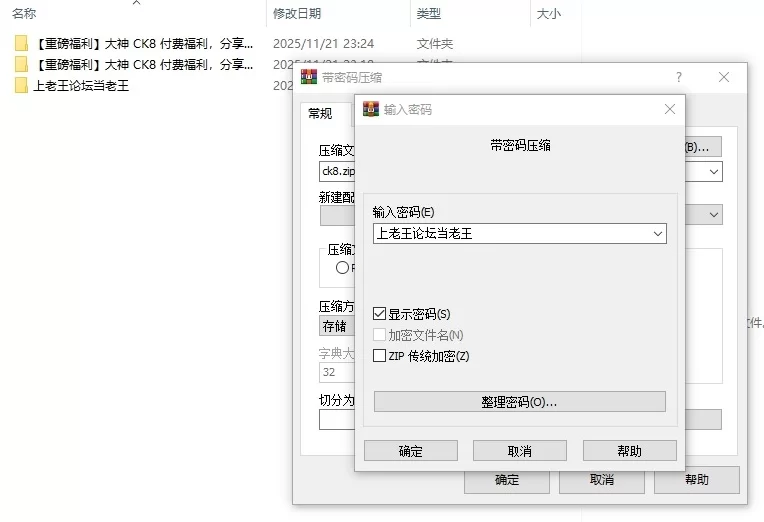Image resolution: width=764 pixels, height=522 pixels.
Task: Click first 【重磅福利】大神 CK8 付费福利 file name
Action: click(x=144, y=43)
